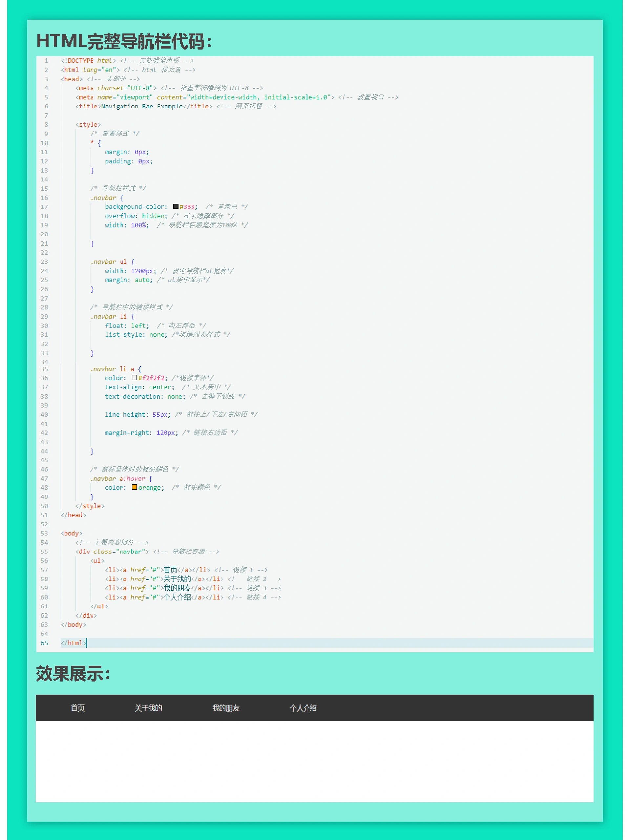
Task: Click the closing </html> tag on line 65
Action: pyautogui.click(x=73, y=643)
